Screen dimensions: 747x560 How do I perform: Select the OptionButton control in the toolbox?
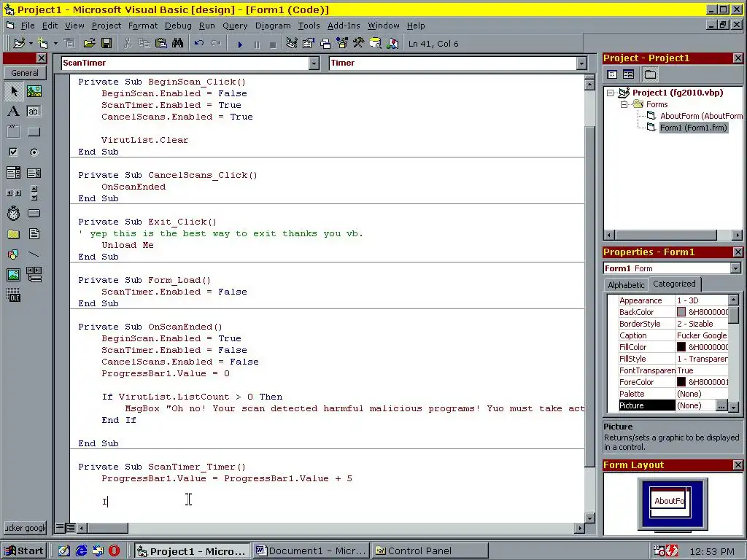point(34,152)
